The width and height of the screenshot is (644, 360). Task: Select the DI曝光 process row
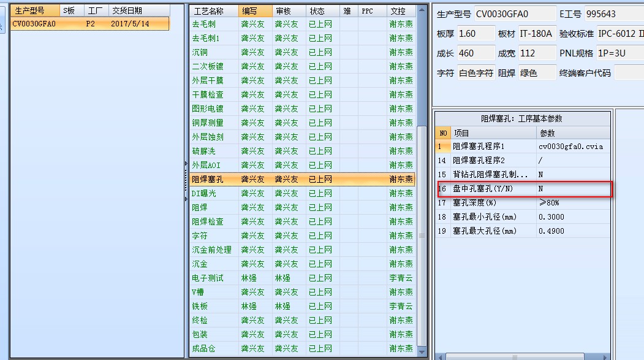tap(303, 193)
